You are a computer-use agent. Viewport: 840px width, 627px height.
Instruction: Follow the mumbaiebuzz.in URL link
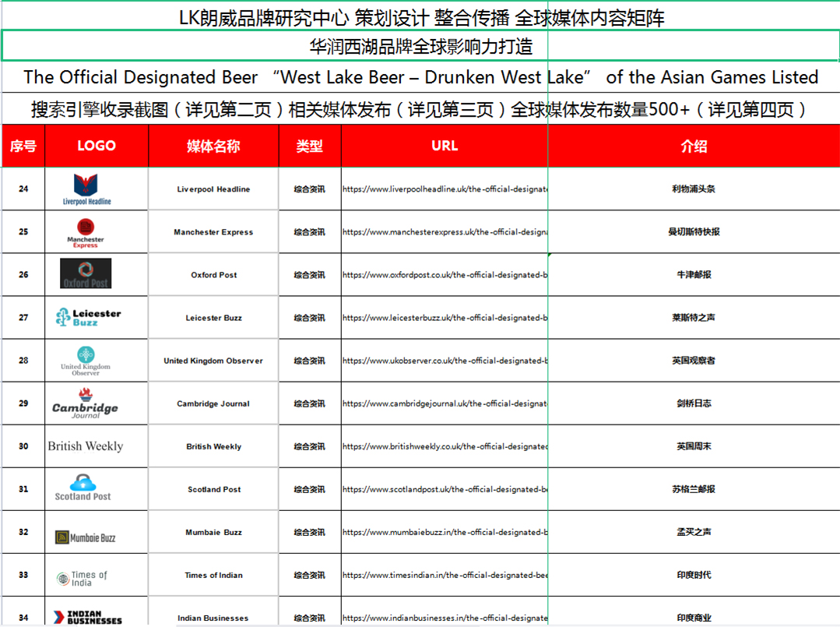[445, 532]
